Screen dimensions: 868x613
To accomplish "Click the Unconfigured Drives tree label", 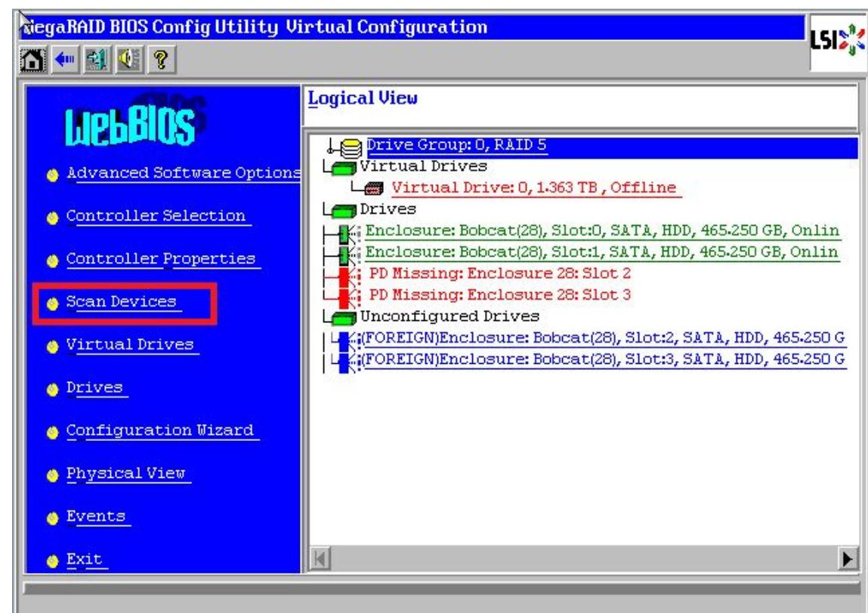I will pos(449,316).
